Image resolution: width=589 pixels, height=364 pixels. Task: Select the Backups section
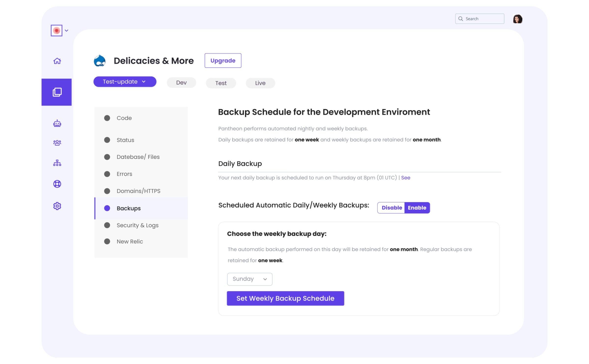coord(141,208)
